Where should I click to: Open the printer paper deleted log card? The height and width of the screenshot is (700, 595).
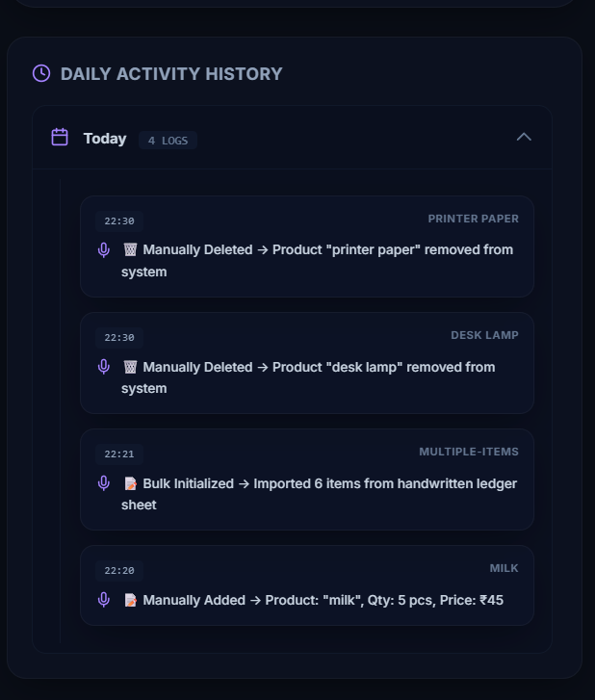(x=307, y=246)
